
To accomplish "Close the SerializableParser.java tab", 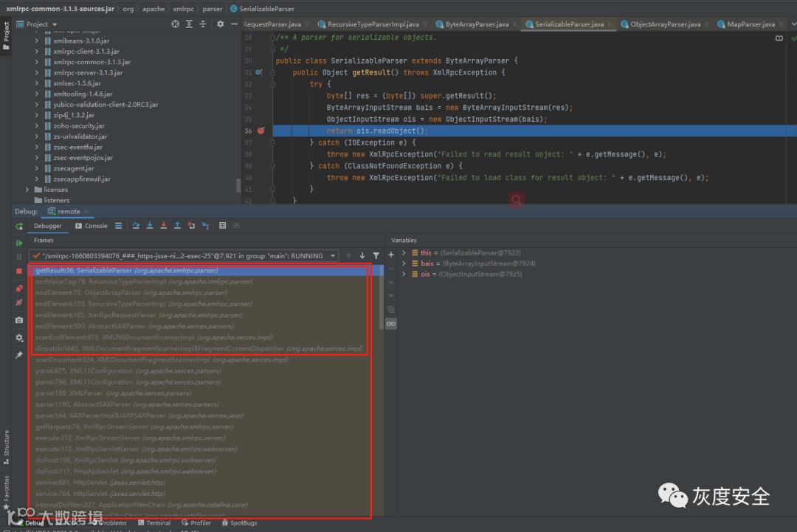I will click(610, 24).
